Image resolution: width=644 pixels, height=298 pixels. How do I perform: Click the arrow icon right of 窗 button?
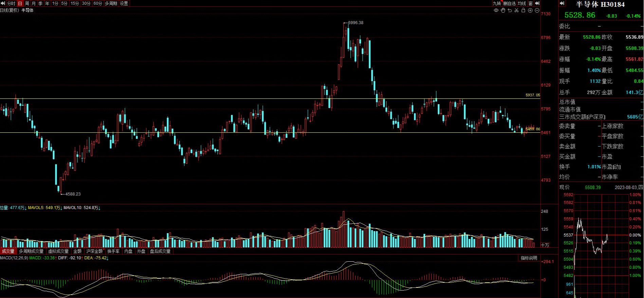click(537, 3)
